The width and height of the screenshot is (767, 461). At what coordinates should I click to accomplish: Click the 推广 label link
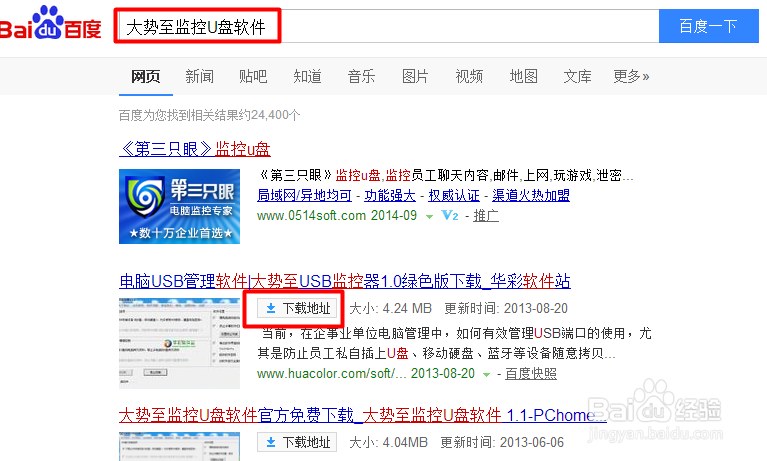pyautogui.click(x=486, y=215)
